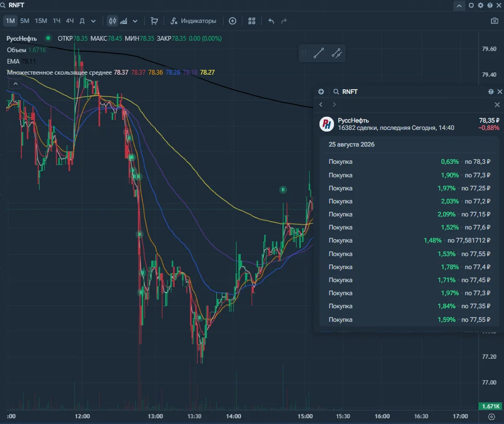The image size is (504, 424).
Task: Expand the timeframe dropdown arrow
Action: [x=93, y=21]
